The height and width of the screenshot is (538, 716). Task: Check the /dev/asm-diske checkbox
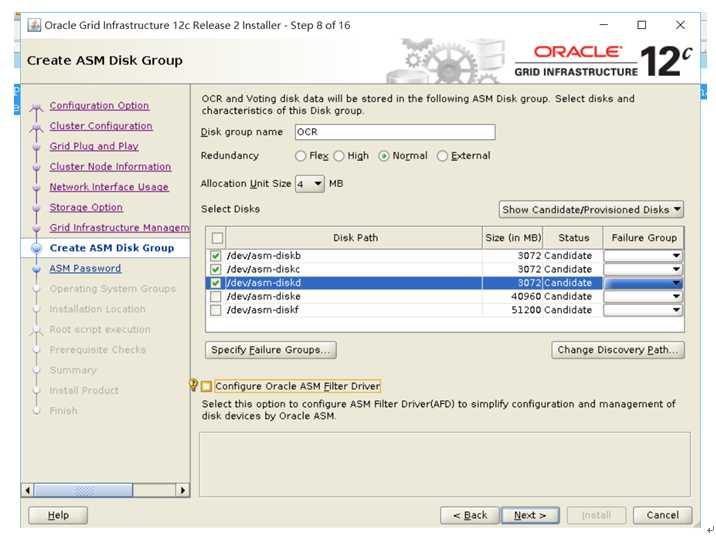coord(216,296)
